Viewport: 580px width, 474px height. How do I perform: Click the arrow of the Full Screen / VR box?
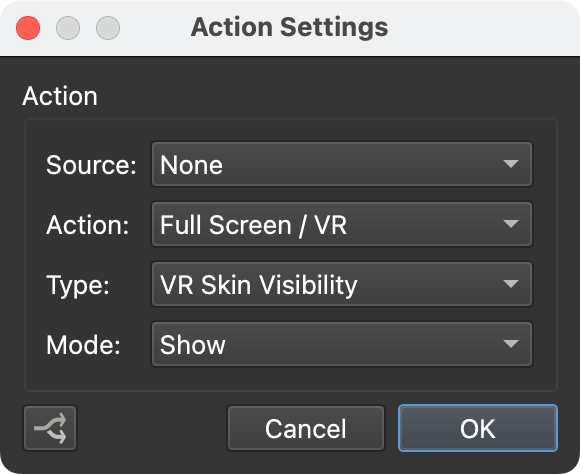point(511,224)
